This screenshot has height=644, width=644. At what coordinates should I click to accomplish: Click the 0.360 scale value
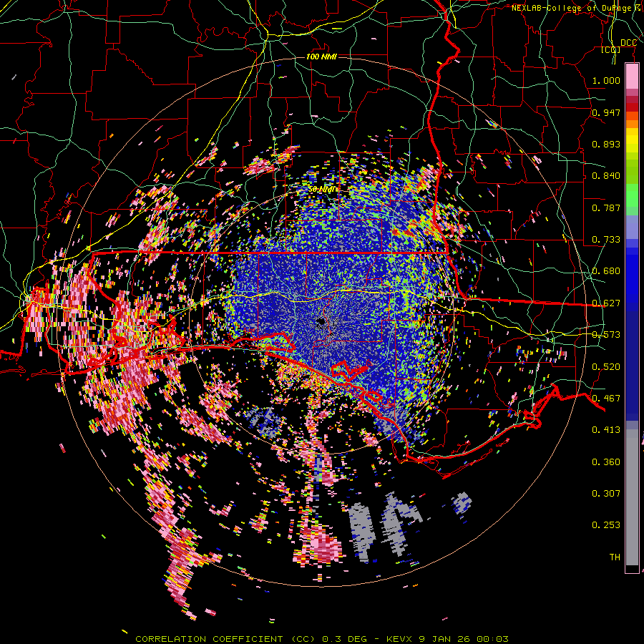click(606, 462)
